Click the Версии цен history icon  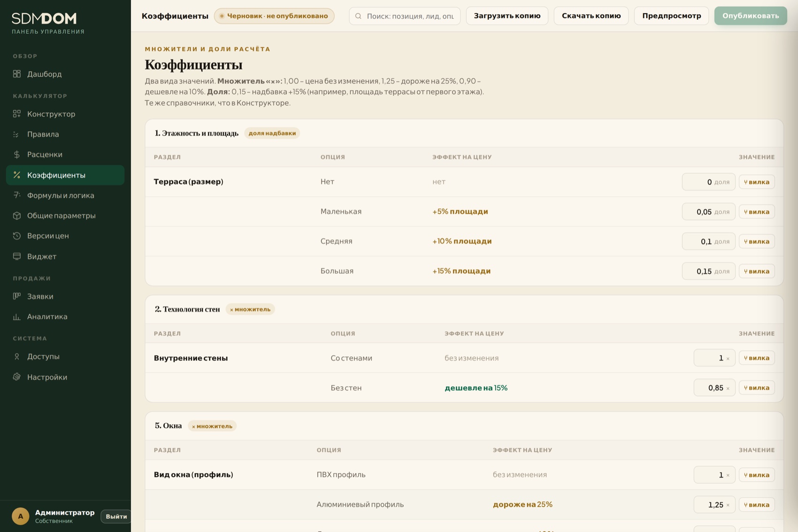coord(17,236)
